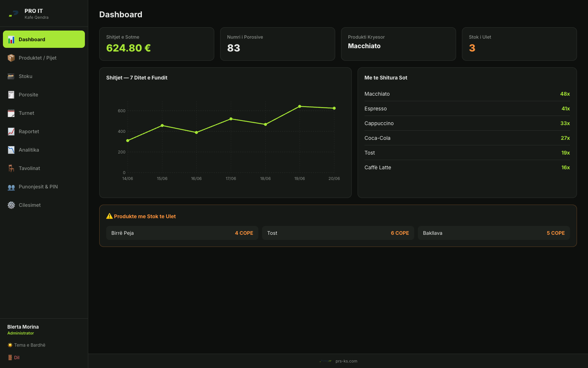The width and height of the screenshot is (588, 368).
Task: Open Punonjesit & PIN section
Action: [44, 187]
